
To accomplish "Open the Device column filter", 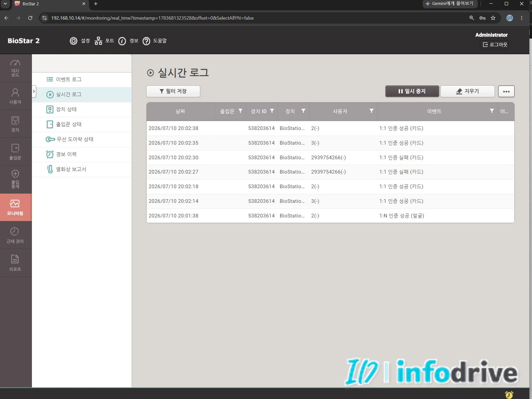I will (303, 111).
